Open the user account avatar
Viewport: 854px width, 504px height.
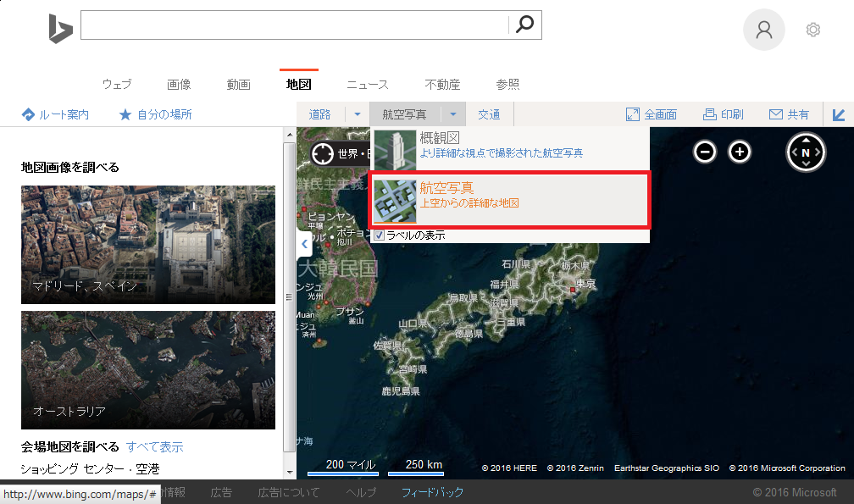coord(763,30)
